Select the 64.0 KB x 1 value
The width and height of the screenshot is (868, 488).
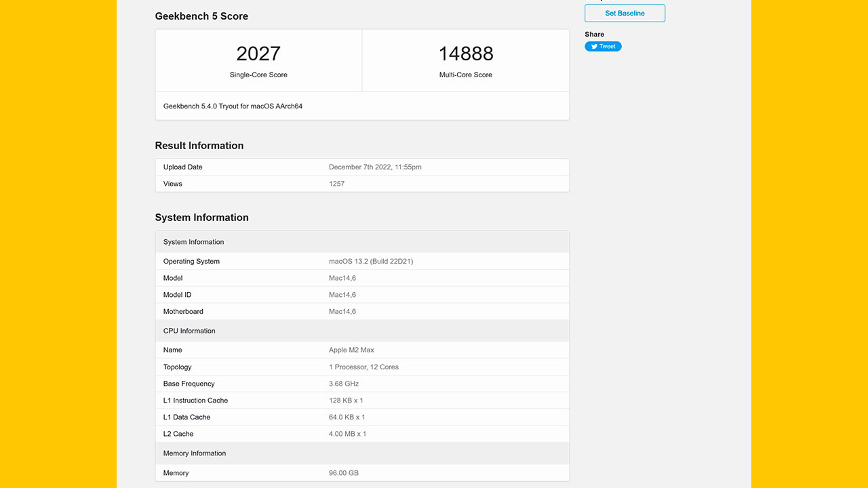[347, 417]
